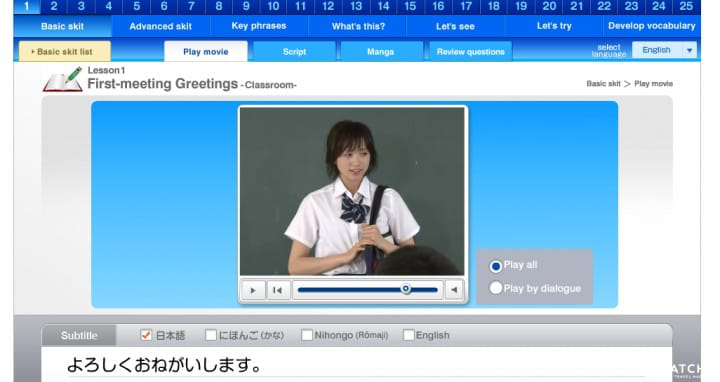The image size is (720, 382).
Task: Go to lesson 7
Action: coord(191,6)
